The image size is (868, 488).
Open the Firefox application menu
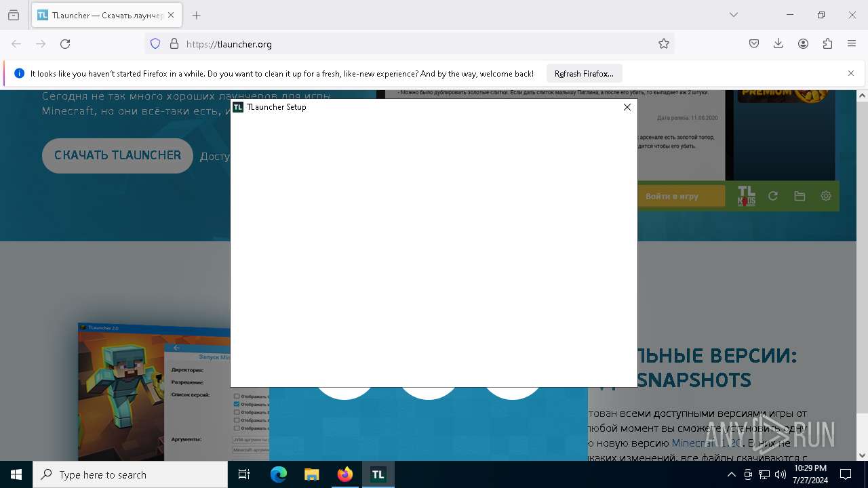(x=852, y=44)
